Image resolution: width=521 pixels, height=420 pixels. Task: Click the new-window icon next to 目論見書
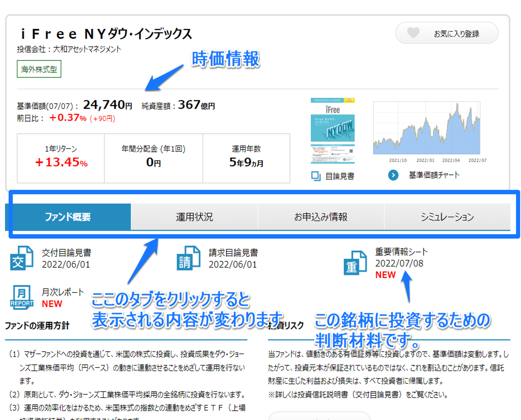tap(316, 176)
